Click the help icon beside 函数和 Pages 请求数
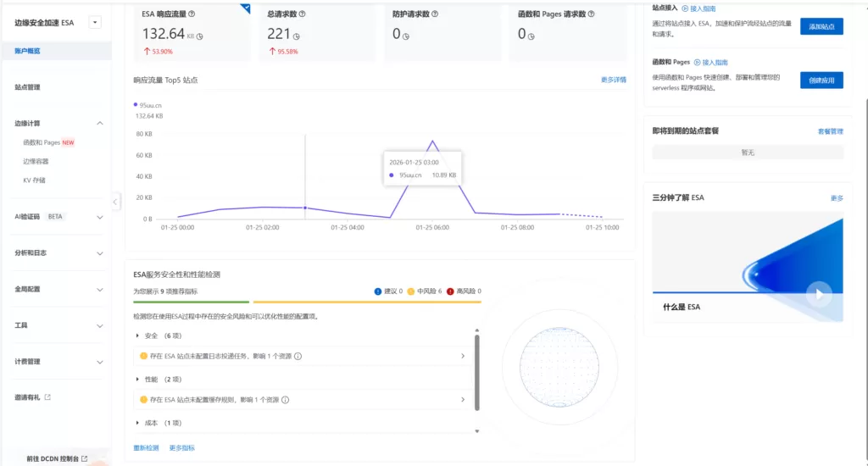 coord(591,14)
